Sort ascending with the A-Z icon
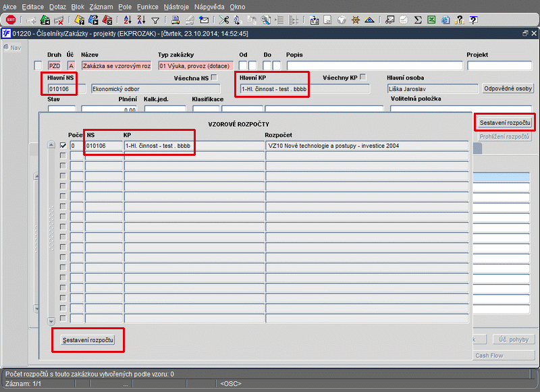The image size is (540, 392). pyautogui.click(x=128, y=20)
